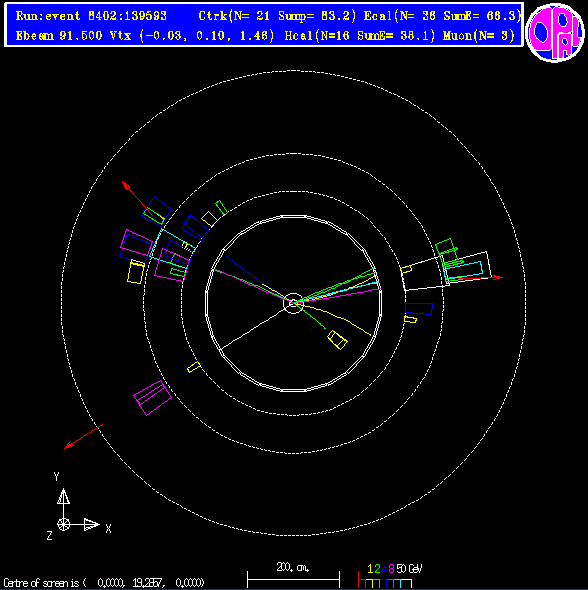
Task: Select the yellow block inside the tracker
Action: click(x=337, y=340)
